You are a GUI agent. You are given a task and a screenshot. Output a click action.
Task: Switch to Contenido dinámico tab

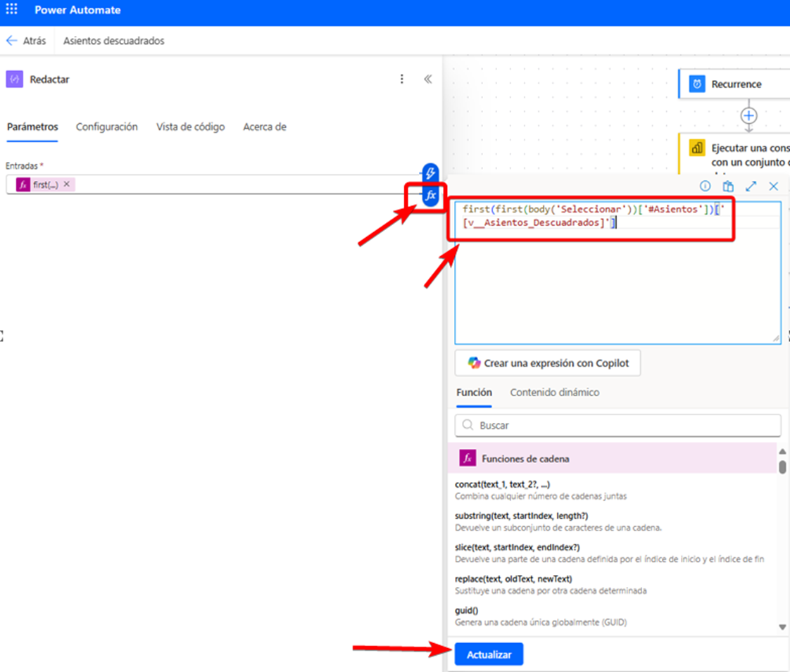click(554, 393)
